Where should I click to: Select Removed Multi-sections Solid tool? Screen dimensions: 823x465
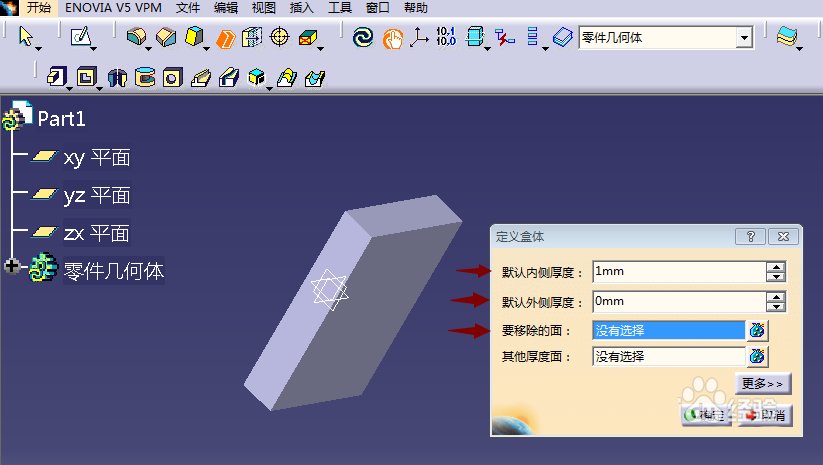(315, 78)
